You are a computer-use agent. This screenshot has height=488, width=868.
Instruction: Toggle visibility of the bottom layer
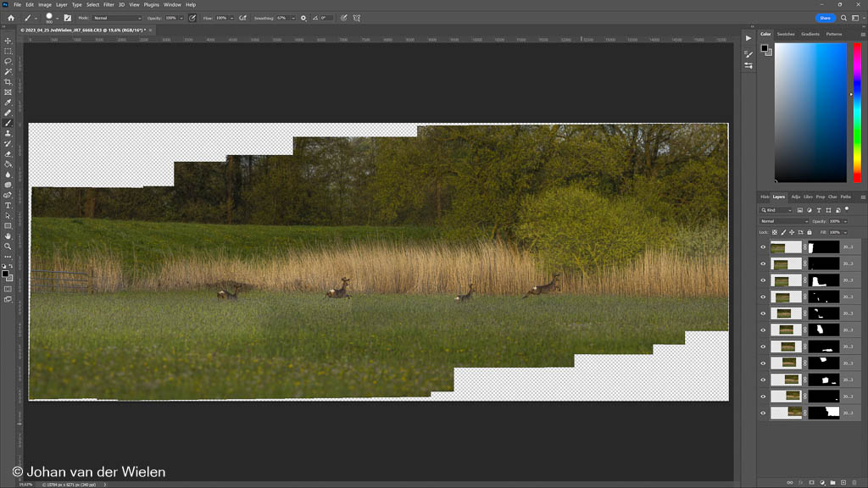click(x=763, y=413)
